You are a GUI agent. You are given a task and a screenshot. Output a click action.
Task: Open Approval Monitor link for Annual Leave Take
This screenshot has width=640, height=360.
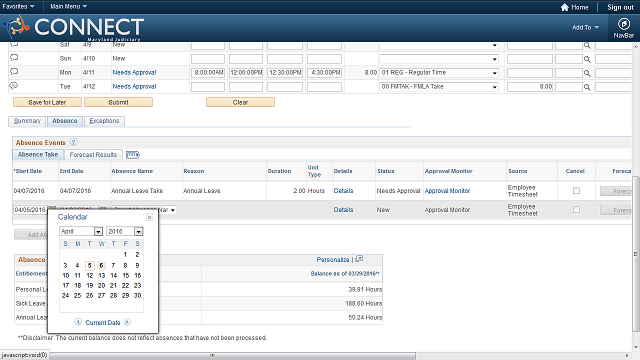[447, 191]
